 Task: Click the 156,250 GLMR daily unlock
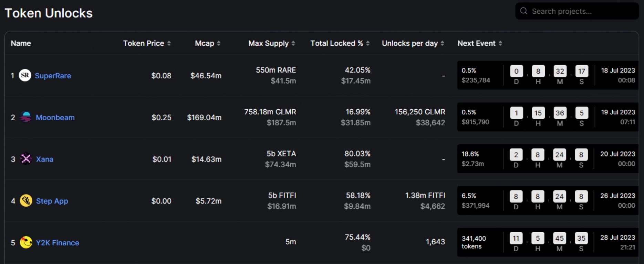[420, 112]
